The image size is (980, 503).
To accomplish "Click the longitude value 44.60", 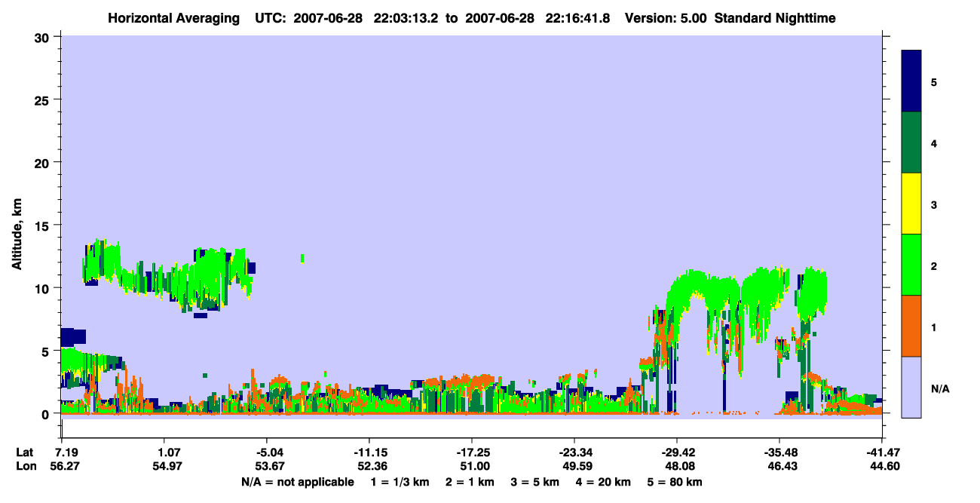I will [x=884, y=467].
